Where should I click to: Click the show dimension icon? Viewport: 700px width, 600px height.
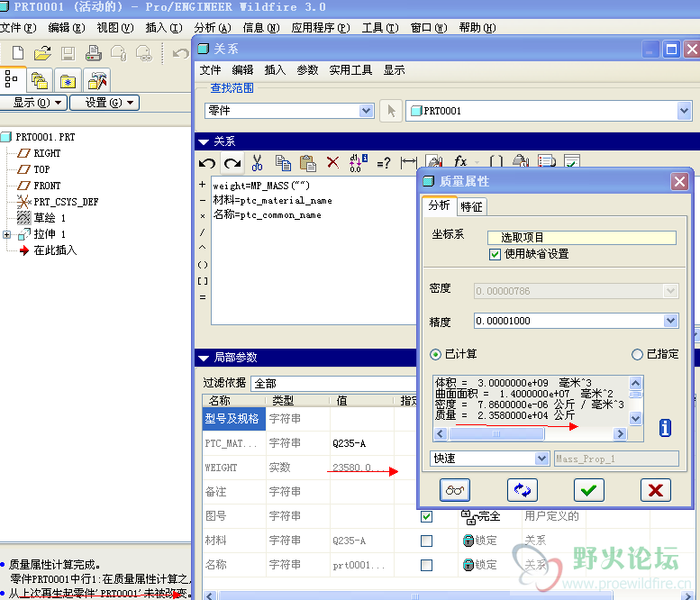tap(408, 162)
